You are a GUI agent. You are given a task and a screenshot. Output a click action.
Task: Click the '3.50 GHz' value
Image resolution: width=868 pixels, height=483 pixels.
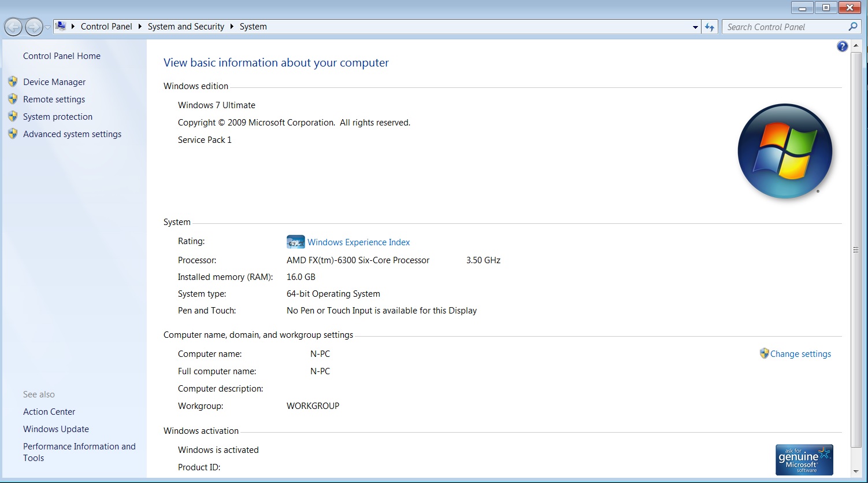483,260
